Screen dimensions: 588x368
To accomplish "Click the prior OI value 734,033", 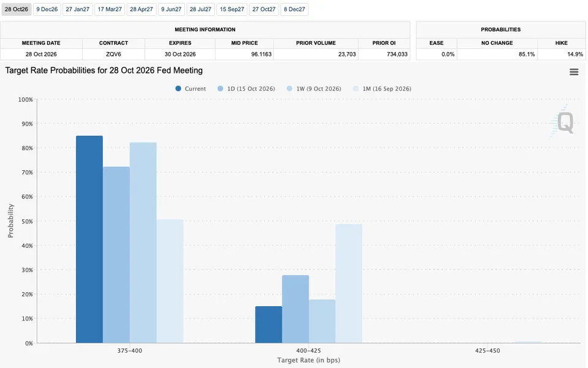I will click(397, 54).
